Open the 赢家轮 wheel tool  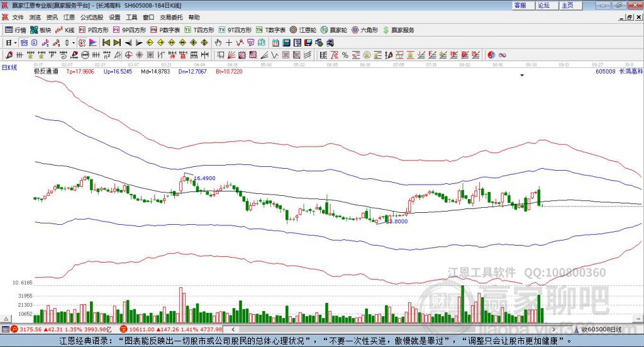tap(334, 30)
